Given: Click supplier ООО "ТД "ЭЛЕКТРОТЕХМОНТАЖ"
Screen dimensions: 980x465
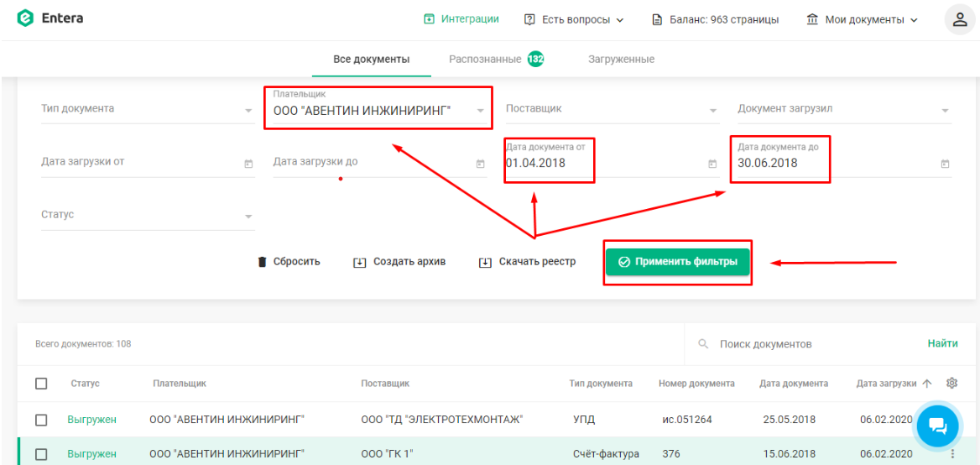Looking at the screenshot, I should pyautogui.click(x=442, y=420).
